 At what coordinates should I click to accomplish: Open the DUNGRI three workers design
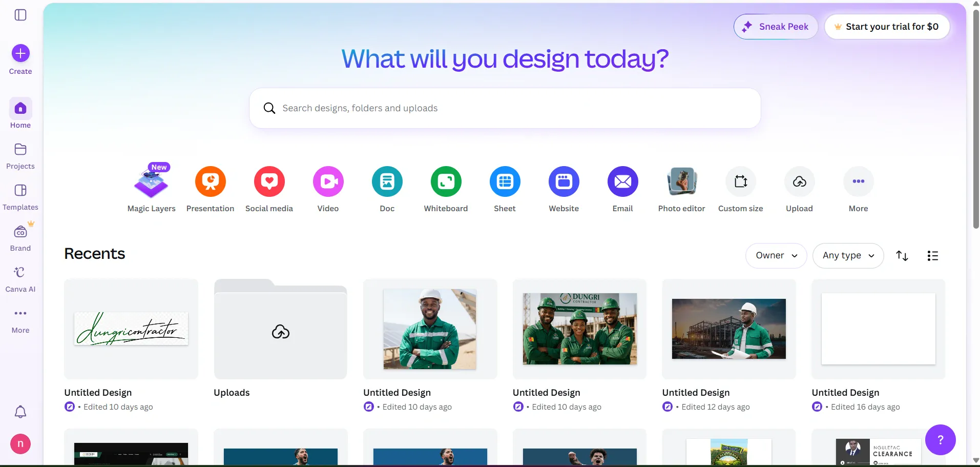coord(580,329)
